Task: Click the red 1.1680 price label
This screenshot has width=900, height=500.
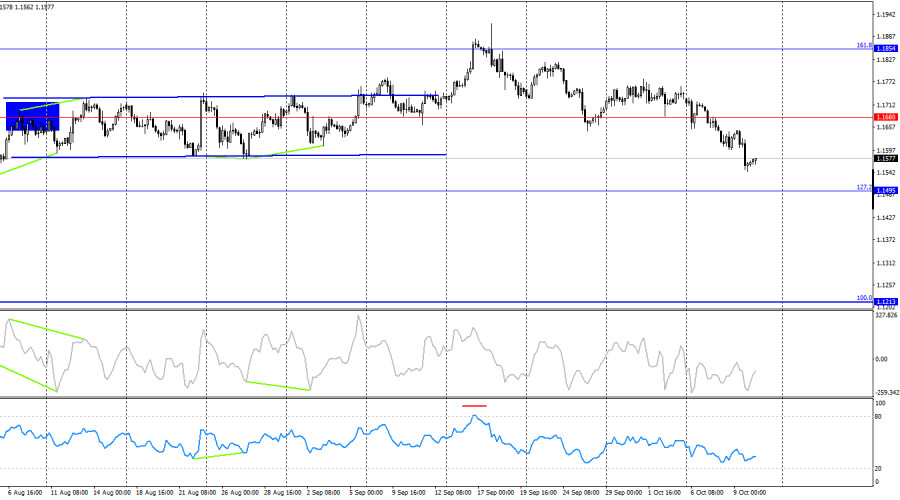Action: [x=885, y=117]
